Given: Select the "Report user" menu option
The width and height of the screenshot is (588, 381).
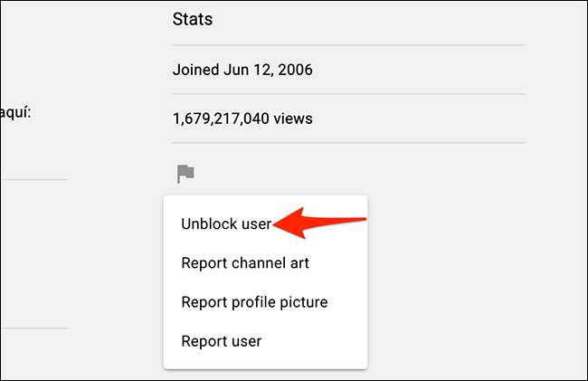Looking at the screenshot, I should [x=222, y=341].
